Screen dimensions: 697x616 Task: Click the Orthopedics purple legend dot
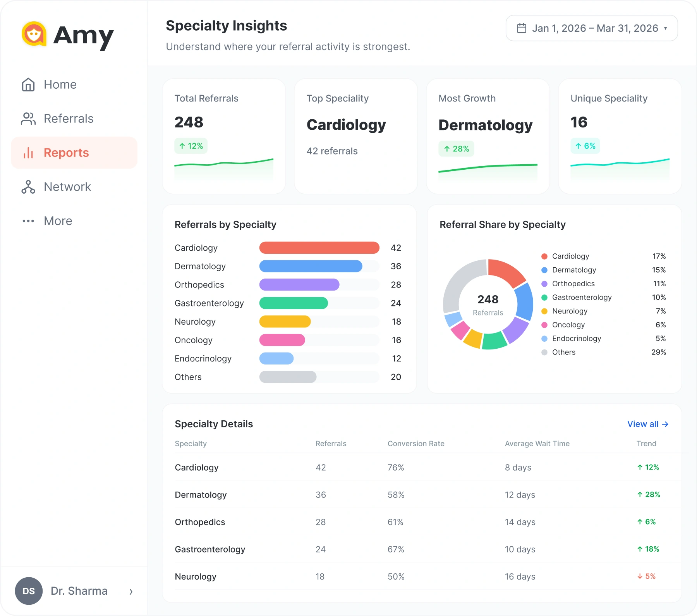pyautogui.click(x=544, y=284)
